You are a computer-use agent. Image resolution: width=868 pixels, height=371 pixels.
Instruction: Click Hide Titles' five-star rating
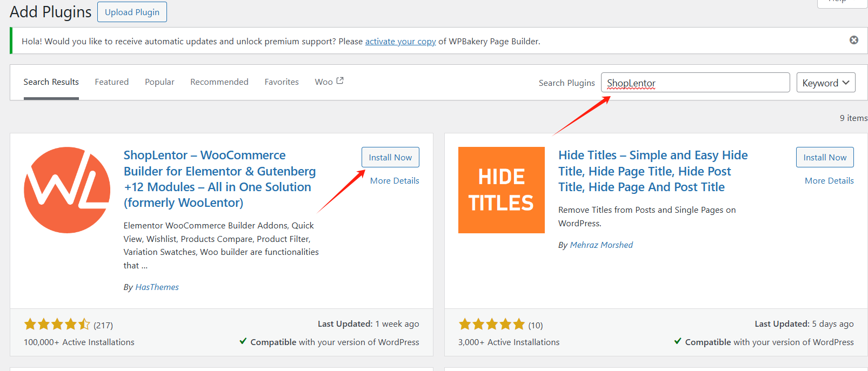tap(492, 325)
